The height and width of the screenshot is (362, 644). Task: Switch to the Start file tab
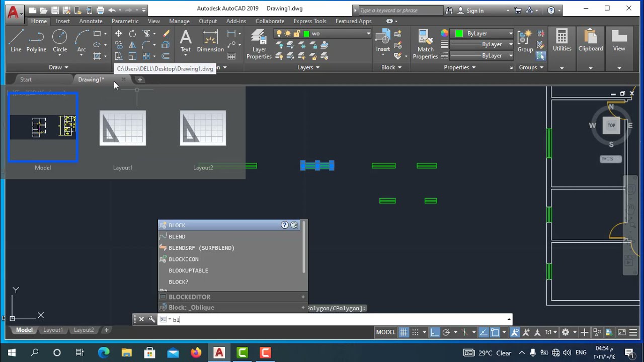[x=26, y=79]
